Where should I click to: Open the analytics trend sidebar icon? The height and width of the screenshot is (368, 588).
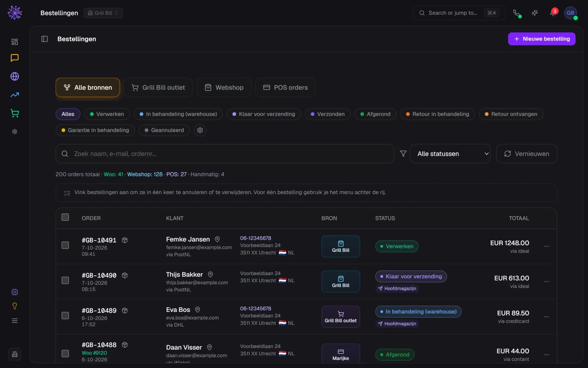coord(14,95)
